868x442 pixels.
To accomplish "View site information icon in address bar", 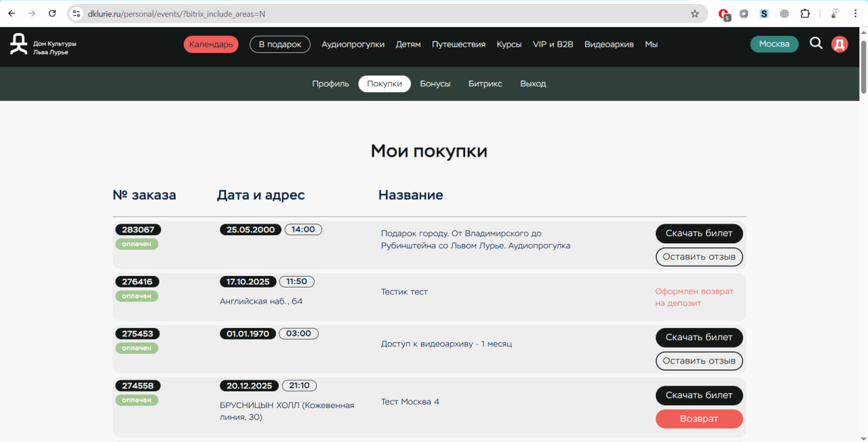I will pyautogui.click(x=77, y=14).
